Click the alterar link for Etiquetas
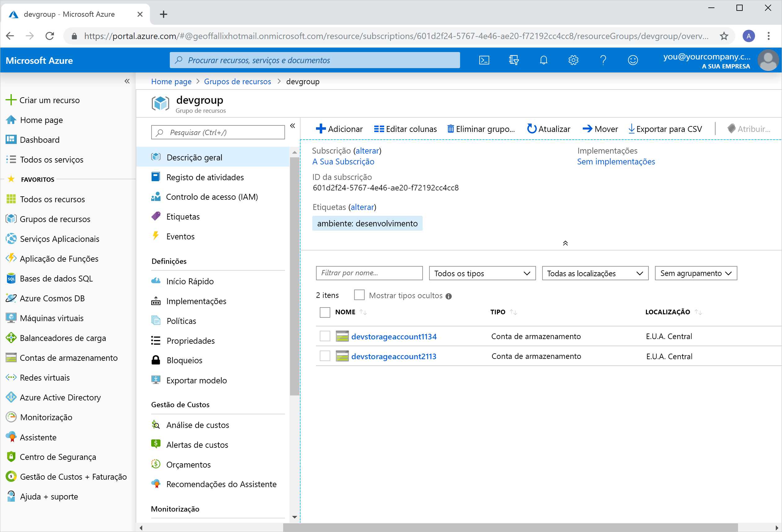Screen dimensions: 782x532 (x=363, y=207)
